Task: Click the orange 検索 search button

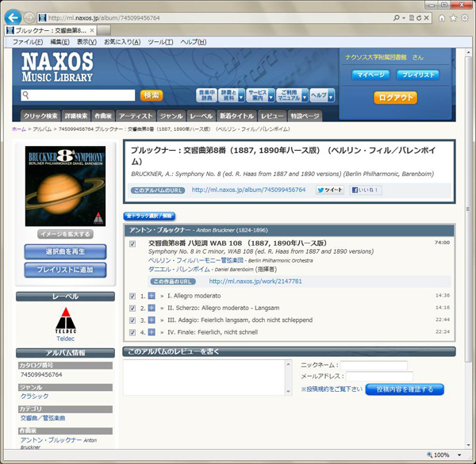Action: coord(152,95)
